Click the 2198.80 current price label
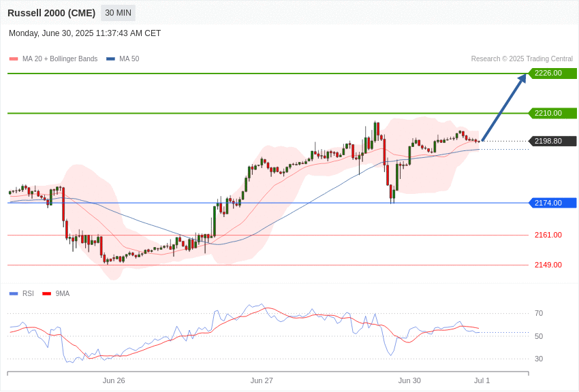This screenshot has width=579, height=392. tap(553, 141)
